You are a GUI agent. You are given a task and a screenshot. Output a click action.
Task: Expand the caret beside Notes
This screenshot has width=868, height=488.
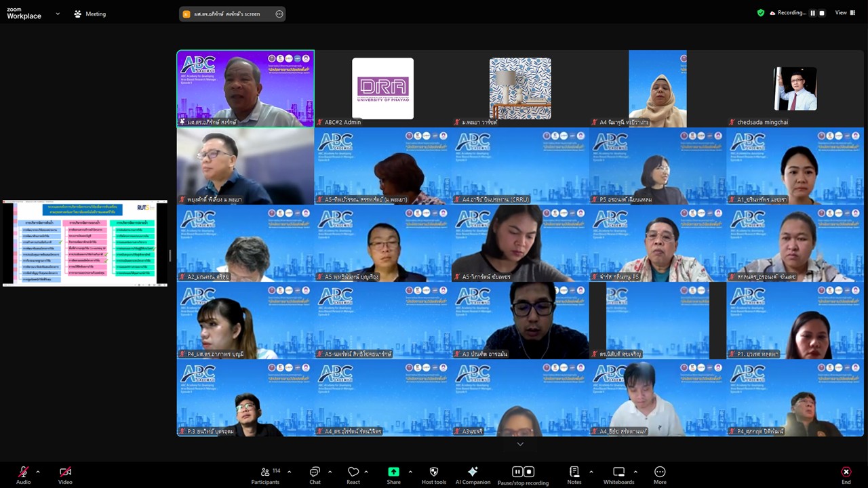click(x=591, y=472)
